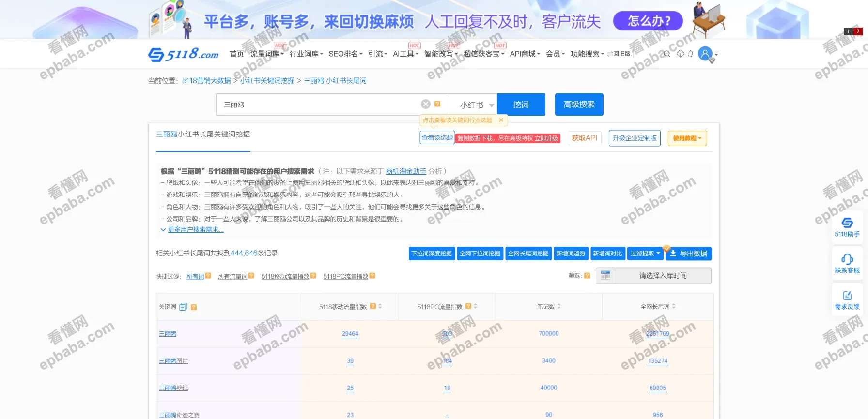
Task: Clear the search box with the X icon
Action: click(426, 104)
